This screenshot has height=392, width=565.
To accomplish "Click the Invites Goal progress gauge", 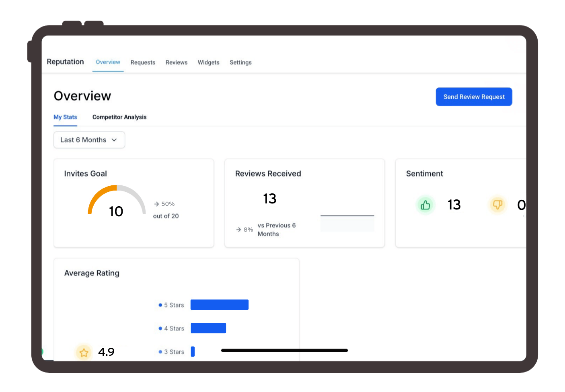I will (117, 199).
